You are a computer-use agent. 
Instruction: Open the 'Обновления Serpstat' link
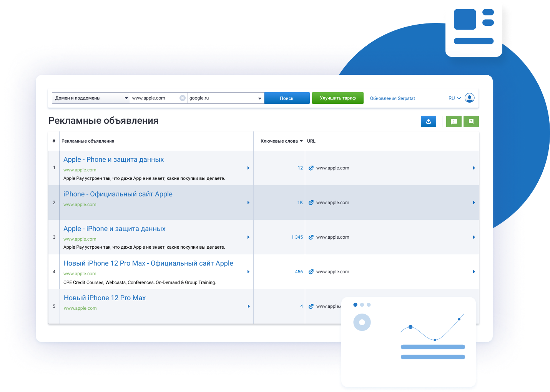tap(392, 98)
